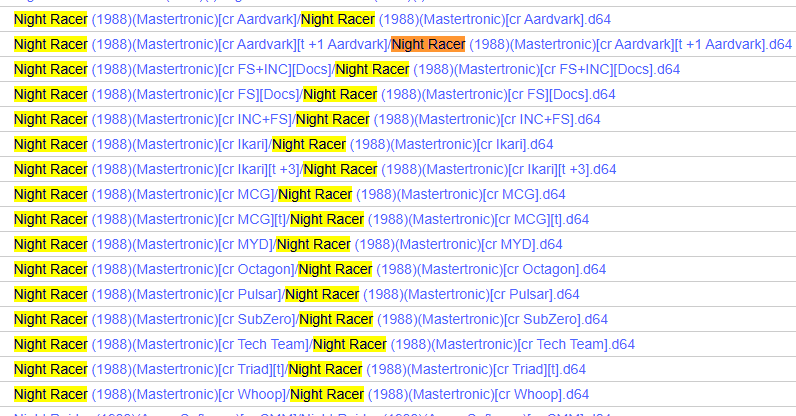Open Night Racer [cr FS+INC][Docs].d64 link

347,69
